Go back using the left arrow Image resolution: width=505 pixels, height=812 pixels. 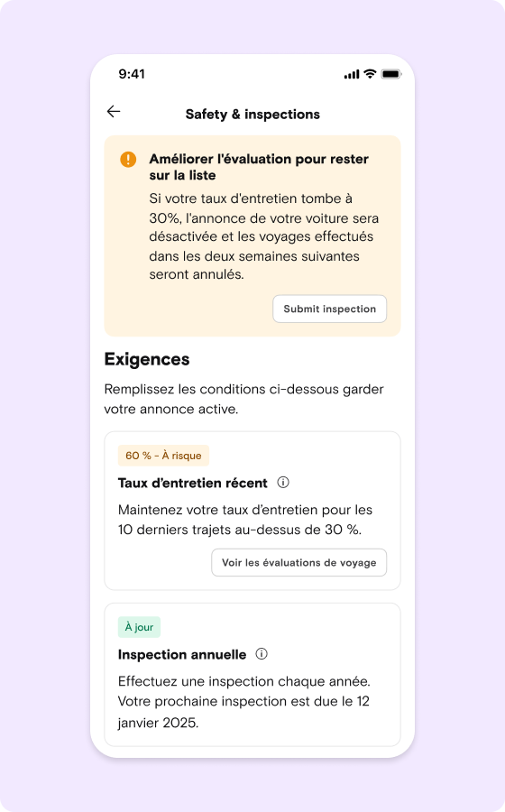[114, 111]
